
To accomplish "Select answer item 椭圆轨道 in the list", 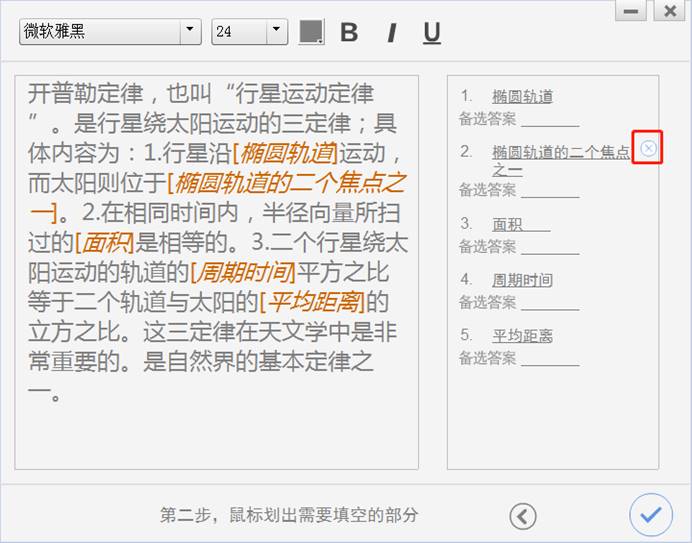I will [523, 96].
